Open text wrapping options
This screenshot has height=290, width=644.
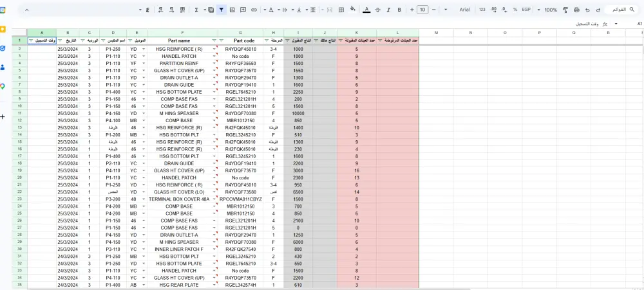[x=285, y=10]
